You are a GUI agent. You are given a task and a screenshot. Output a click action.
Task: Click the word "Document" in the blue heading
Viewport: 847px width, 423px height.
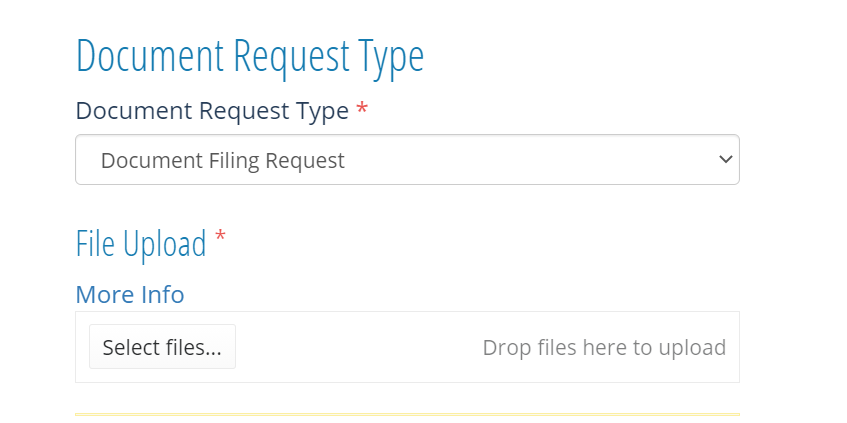[x=150, y=56]
